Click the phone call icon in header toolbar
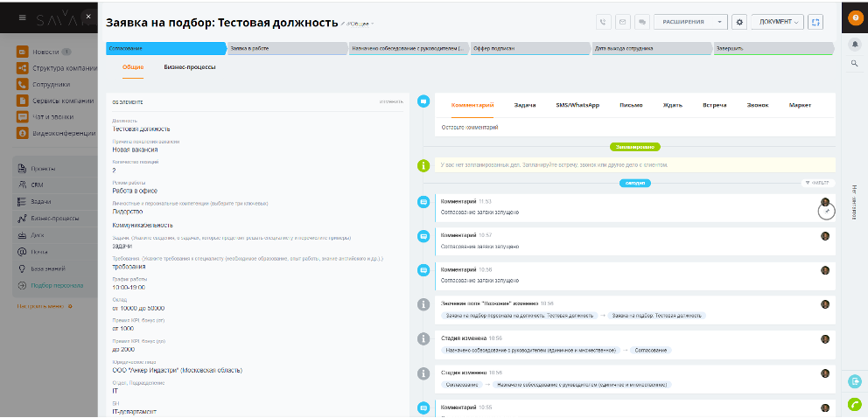The image size is (868, 418). [604, 22]
